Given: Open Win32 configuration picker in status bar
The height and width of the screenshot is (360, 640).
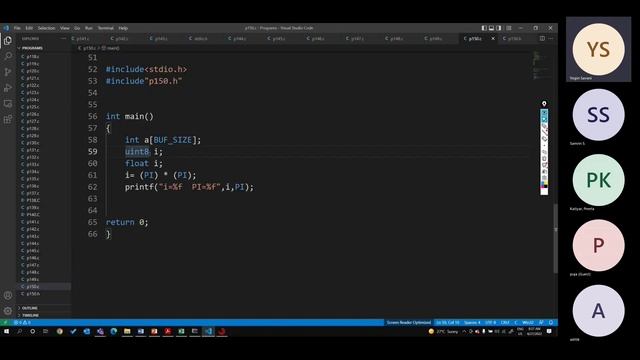Looking at the screenshot, I should click(x=528, y=322).
